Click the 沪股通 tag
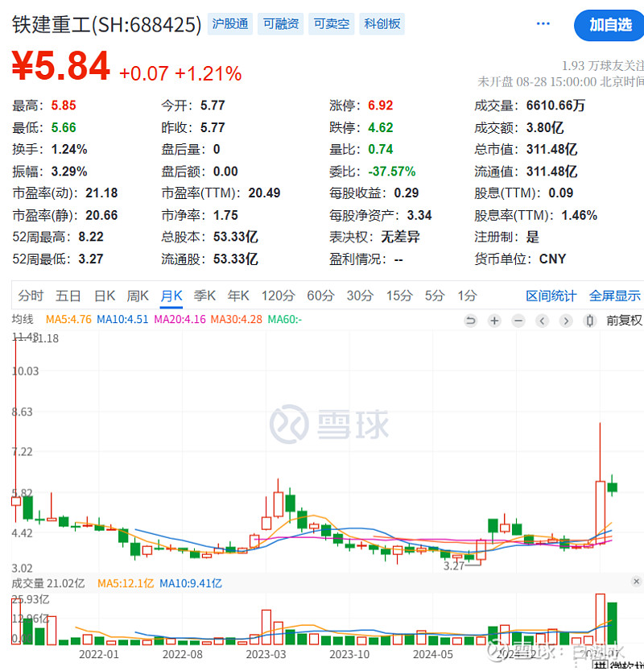644x671 pixels. (230, 23)
